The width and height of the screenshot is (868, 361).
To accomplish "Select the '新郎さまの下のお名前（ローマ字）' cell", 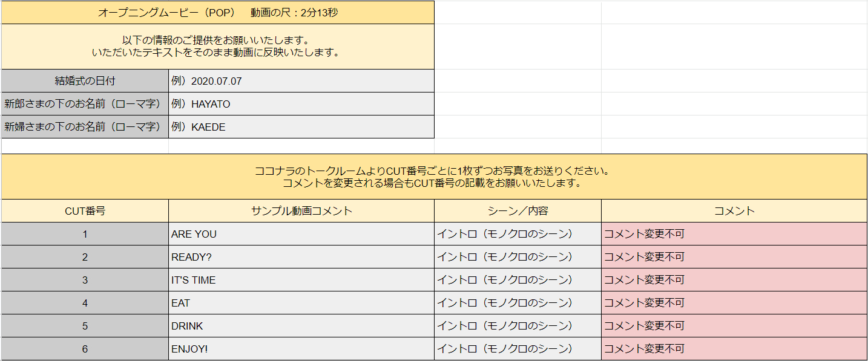I will (x=85, y=104).
